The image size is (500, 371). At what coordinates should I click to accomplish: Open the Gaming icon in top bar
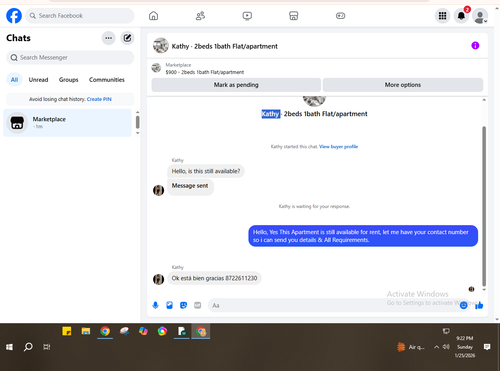pyautogui.click(x=340, y=16)
